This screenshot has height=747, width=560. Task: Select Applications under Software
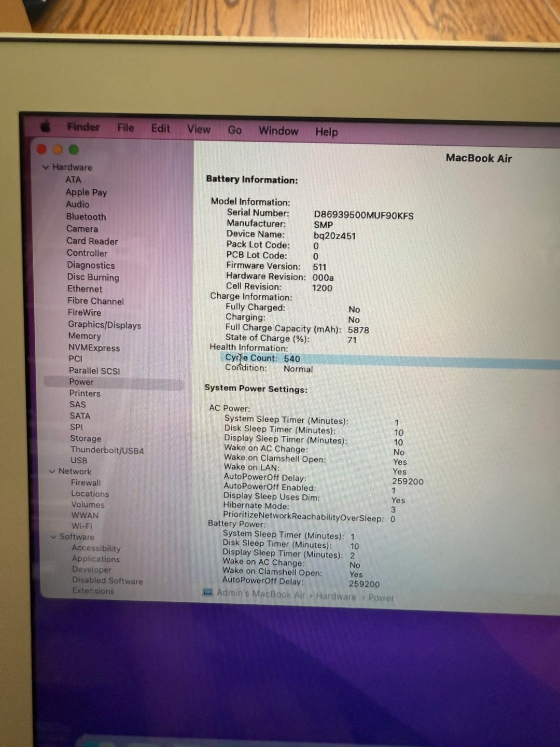[96, 559]
